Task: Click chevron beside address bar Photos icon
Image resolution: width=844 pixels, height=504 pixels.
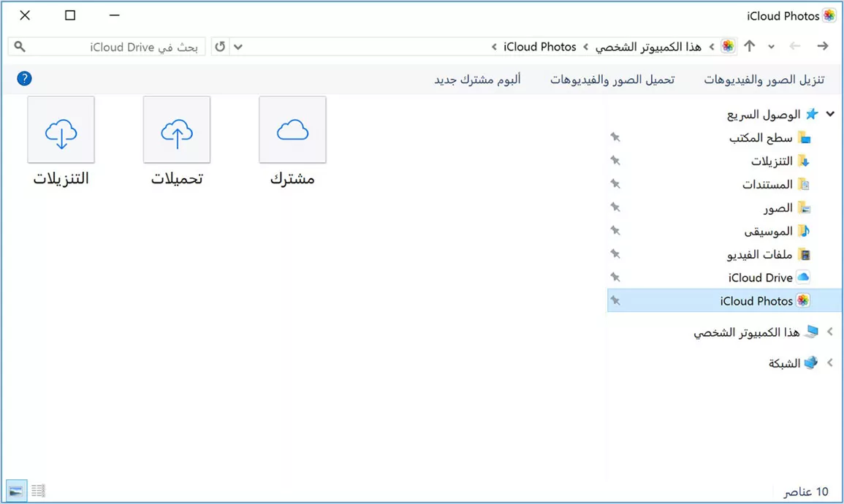Action: 712,47
